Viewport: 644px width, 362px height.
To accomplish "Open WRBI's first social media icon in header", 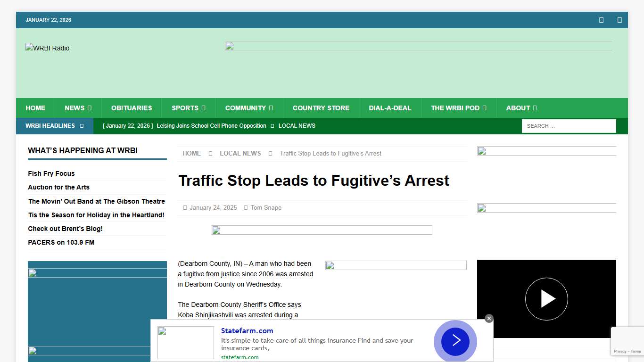I will pyautogui.click(x=601, y=20).
